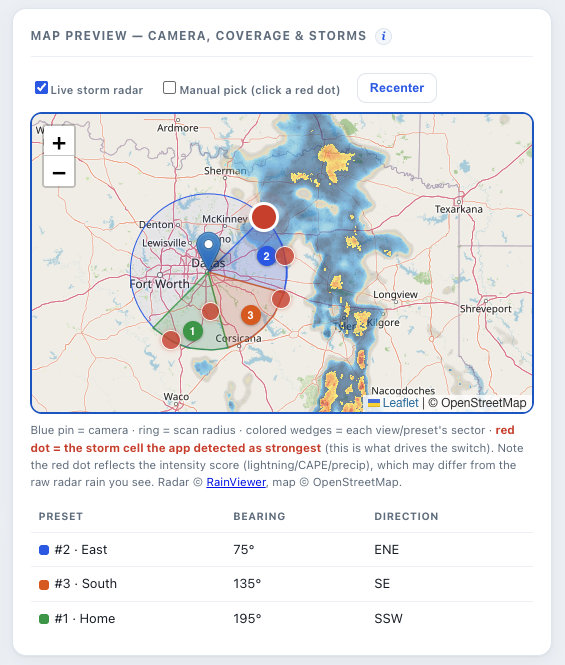Click the Corsicana label on the map
565x665 pixels.
click(238, 338)
